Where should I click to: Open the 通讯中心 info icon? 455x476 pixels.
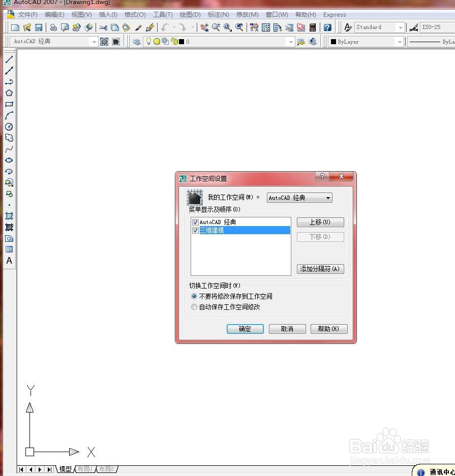point(420,472)
